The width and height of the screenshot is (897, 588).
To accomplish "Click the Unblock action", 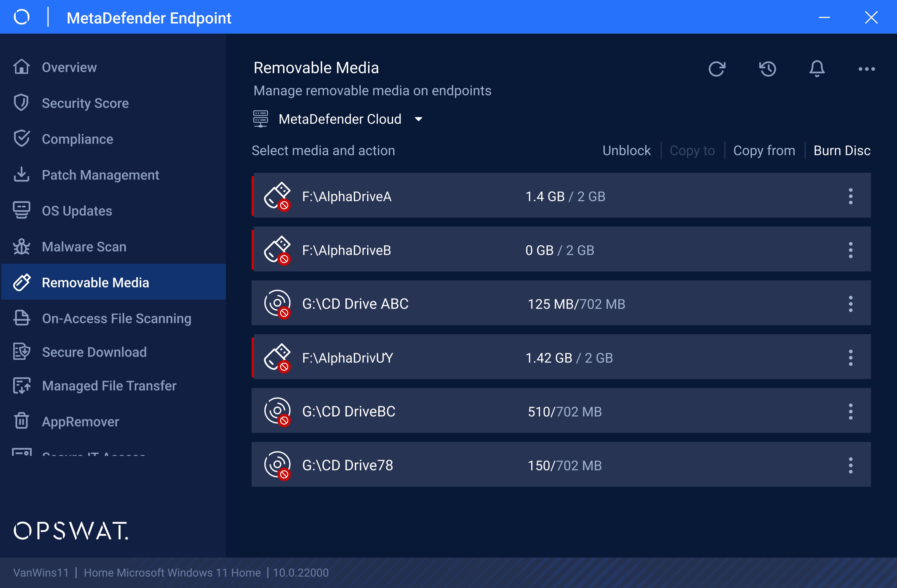I will [626, 151].
